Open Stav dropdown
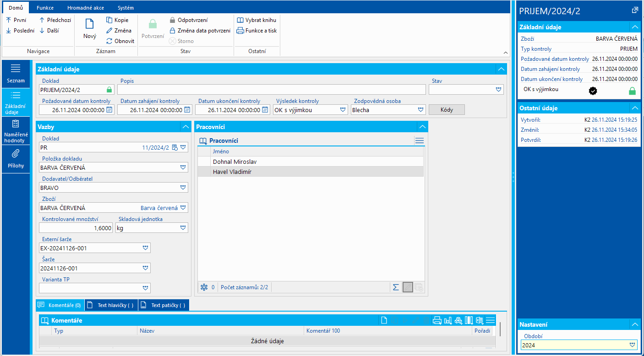The image size is (644, 356). coord(499,90)
